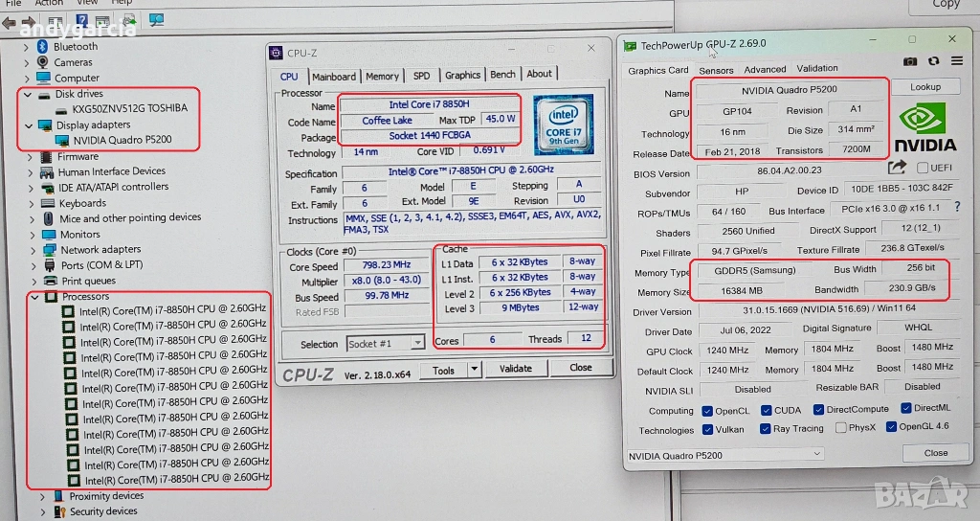Click the GPU-Z refresh icon
The width and height of the screenshot is (980, 521).
click(933, 61)
